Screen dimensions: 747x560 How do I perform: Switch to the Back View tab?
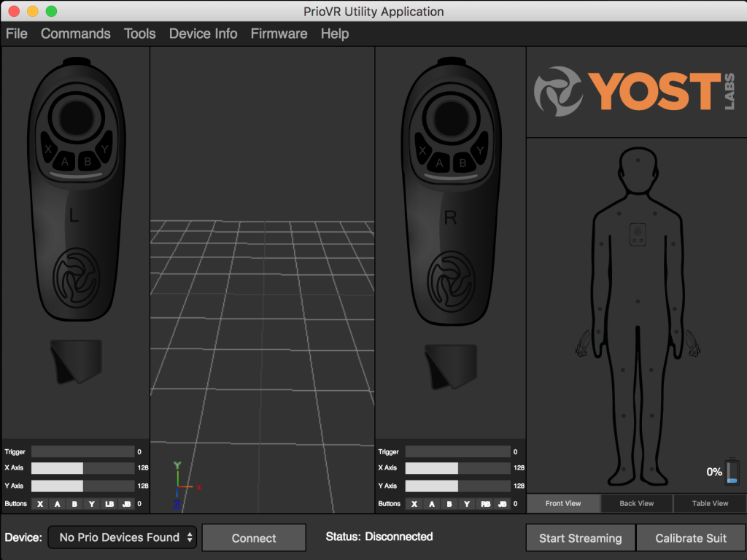pos(636,503)
